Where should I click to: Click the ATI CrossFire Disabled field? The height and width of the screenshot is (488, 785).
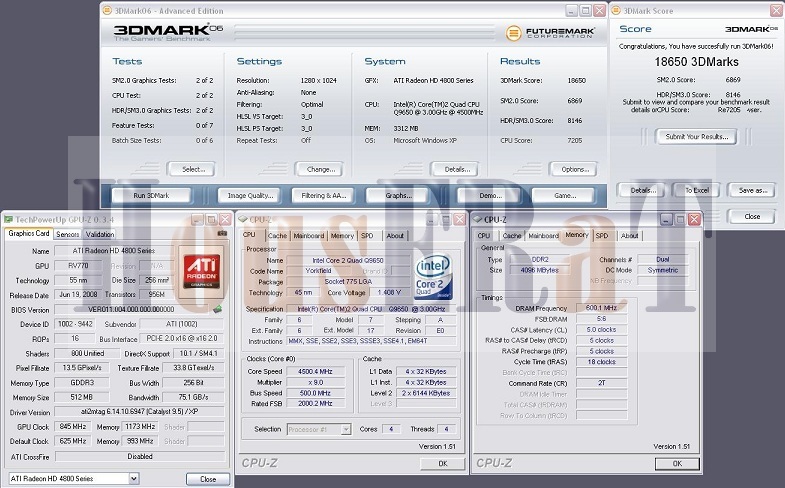tap(140, 456)
